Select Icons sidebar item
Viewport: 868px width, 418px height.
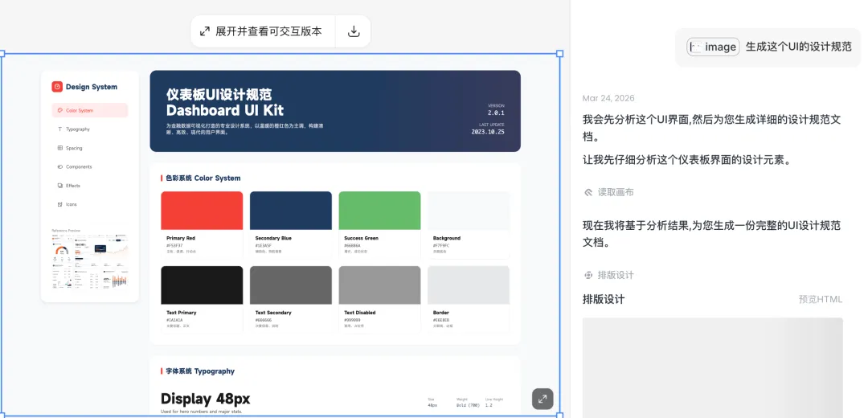90,204
